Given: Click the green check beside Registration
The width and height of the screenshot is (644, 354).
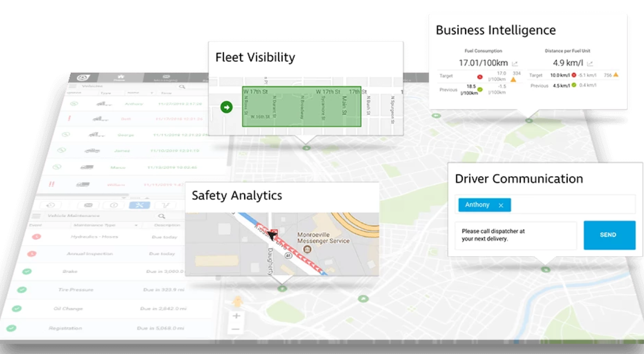Looking at the screenshot, I should (x=11, y=328).
